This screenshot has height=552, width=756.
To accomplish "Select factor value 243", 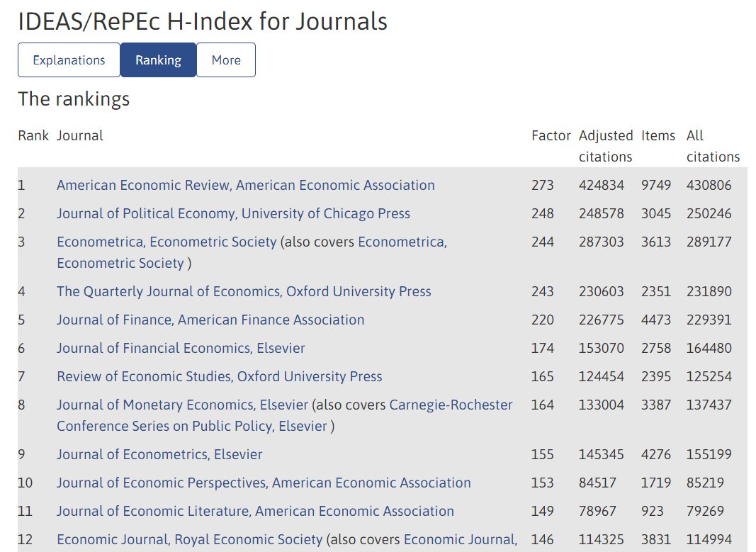I will (543, 292).
